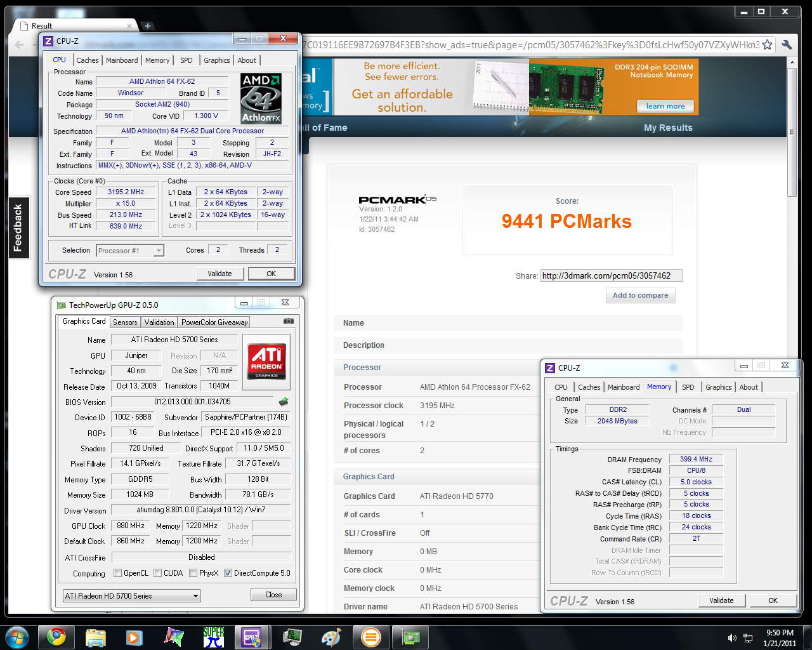This screenshot has height=650, width=812.
Task: Click the share URL field
Action: click(611, 275)
